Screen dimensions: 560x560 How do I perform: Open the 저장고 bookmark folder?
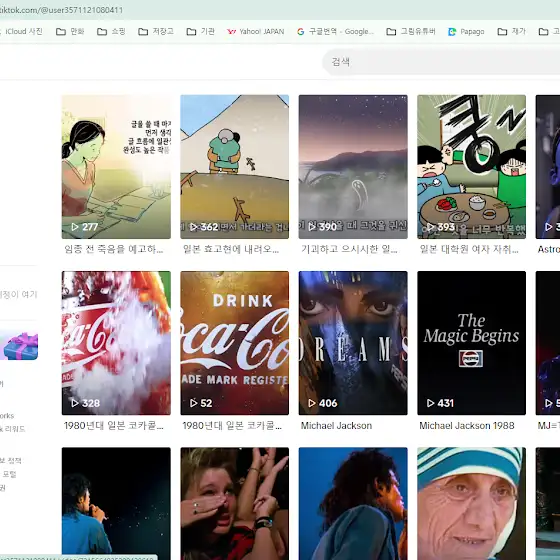[156, 31]
